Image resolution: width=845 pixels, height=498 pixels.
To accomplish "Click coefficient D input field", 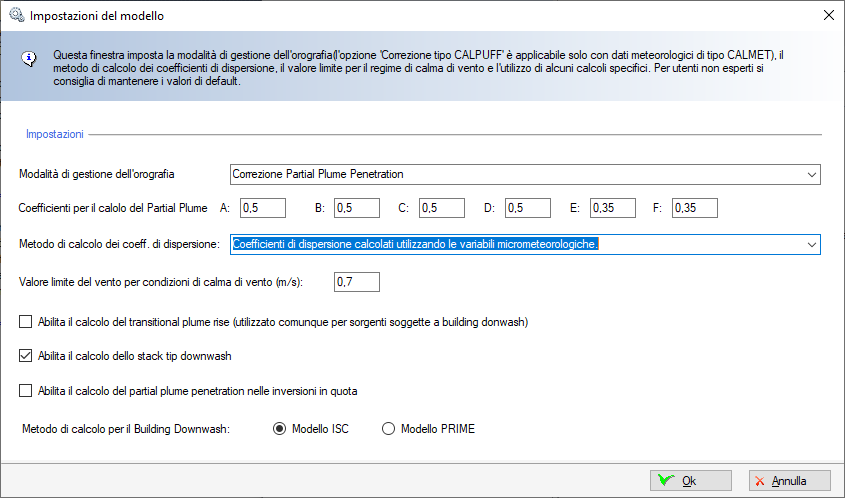I will 527,208.
